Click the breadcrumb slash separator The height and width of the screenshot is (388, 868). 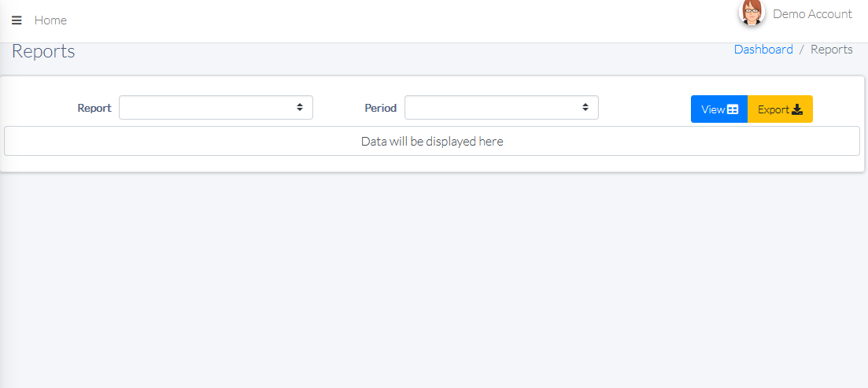coord(802,50)
